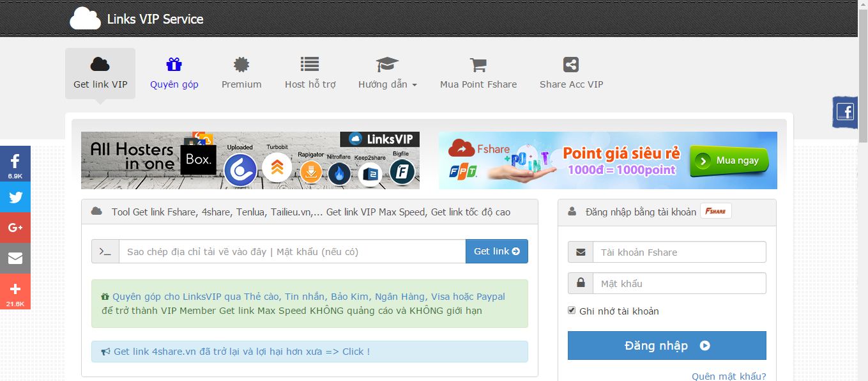
Task: Click the Links VIP Service cloud logo
Action: pyautogui.click(x=85, y=18)
